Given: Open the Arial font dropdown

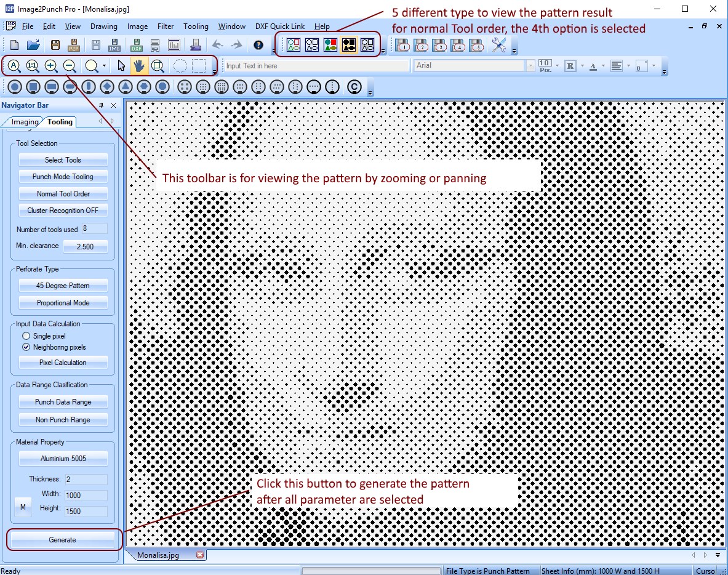Looking at the screenshot, I should click(530, 66).
